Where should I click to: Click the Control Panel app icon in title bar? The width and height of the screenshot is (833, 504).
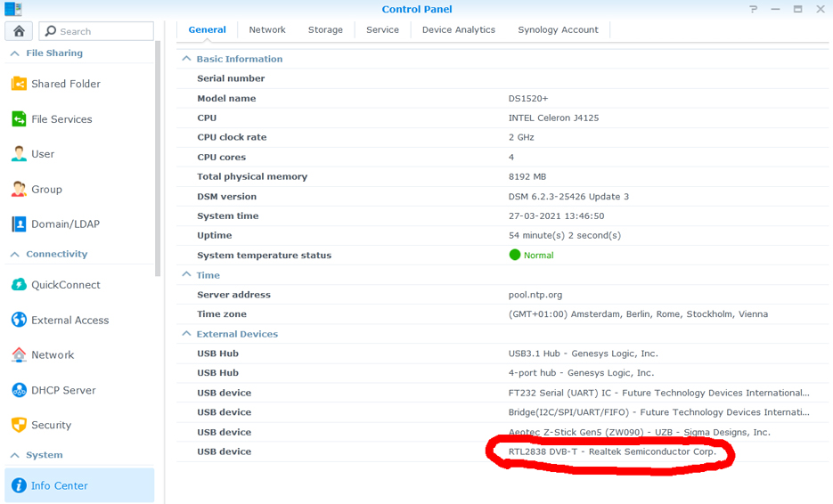tap(13, 9)
